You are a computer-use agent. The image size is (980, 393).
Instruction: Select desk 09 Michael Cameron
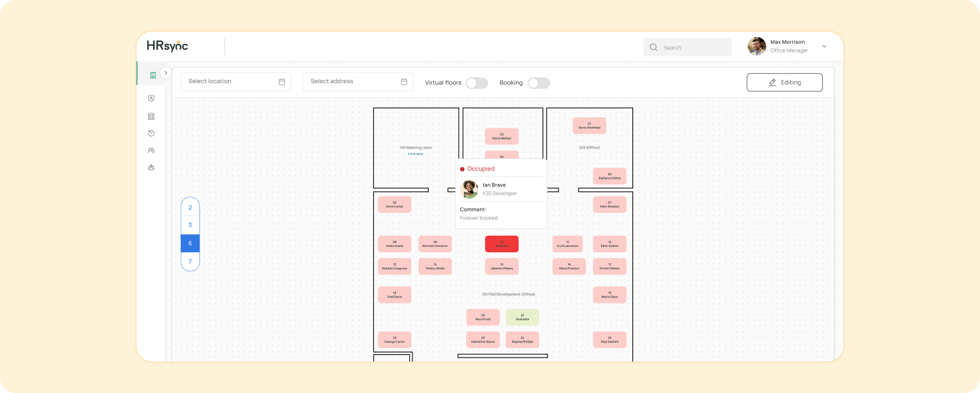tap(435, 244)
